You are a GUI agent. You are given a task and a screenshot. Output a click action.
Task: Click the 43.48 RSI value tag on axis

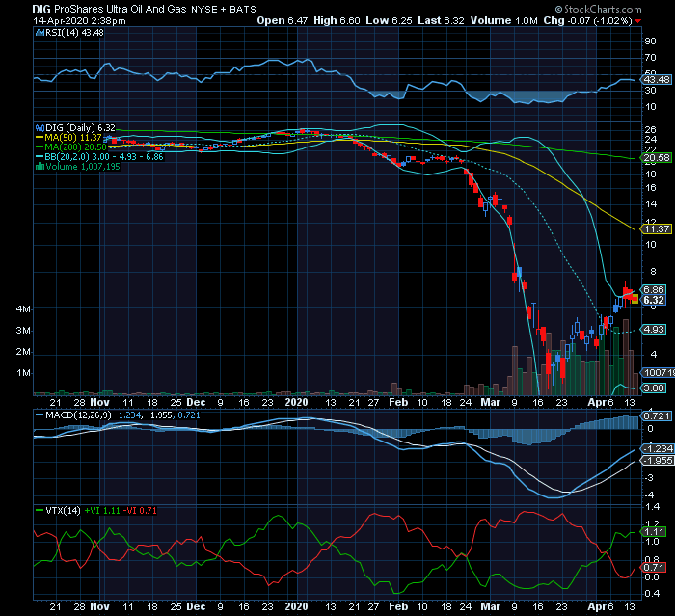point(657,80)
